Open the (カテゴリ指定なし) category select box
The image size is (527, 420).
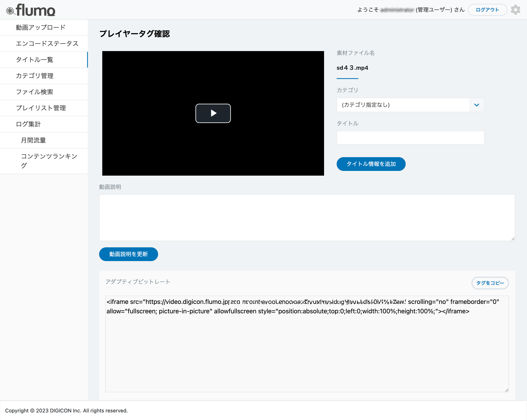(x=410, y=105)
